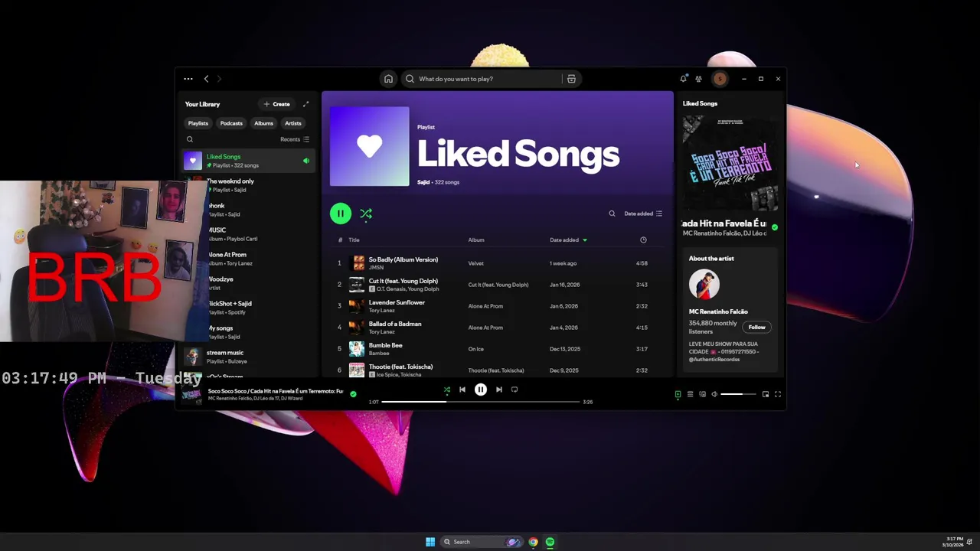The height and width of the screenshot is (551, 980).
Task: Sort by the Album column header
Action: coord(476,240)
